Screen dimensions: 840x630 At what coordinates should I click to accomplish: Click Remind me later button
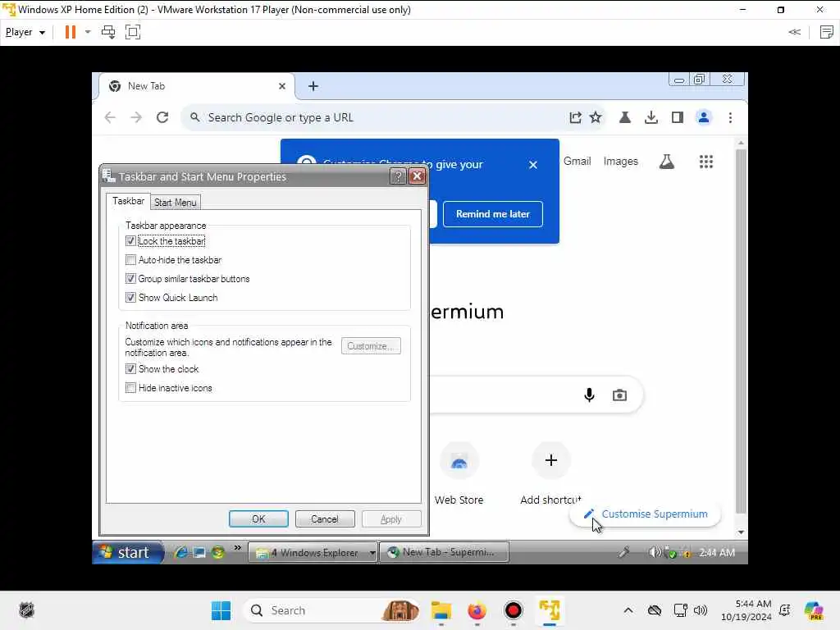pos(493,214)
